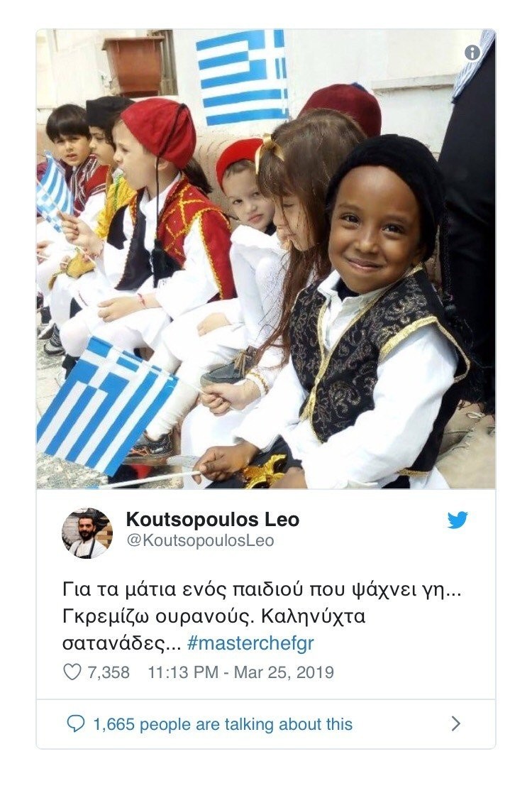
Task: Click the 11:13 PM time text
Action: pyautogui.click(x=183, y=672)
